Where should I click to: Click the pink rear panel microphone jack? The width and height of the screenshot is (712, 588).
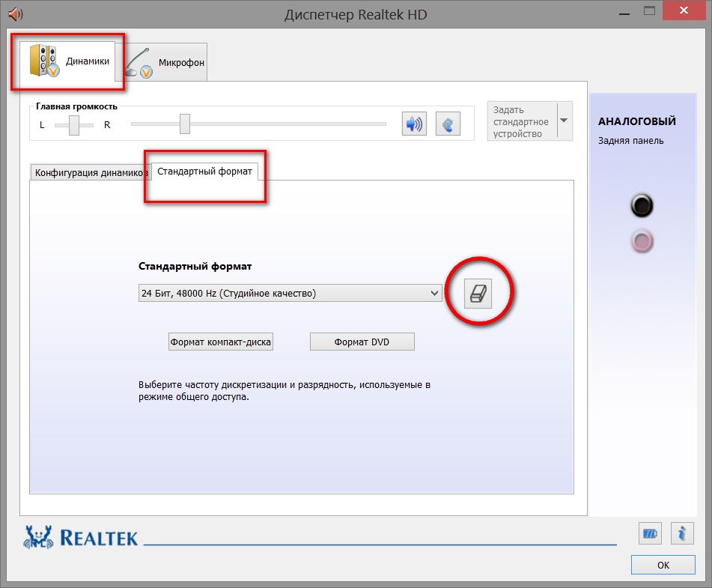click(642, 241)
